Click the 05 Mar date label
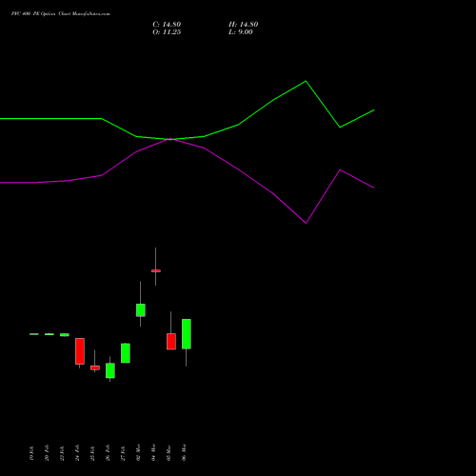476x476 pixels. (x=169, y=453)
